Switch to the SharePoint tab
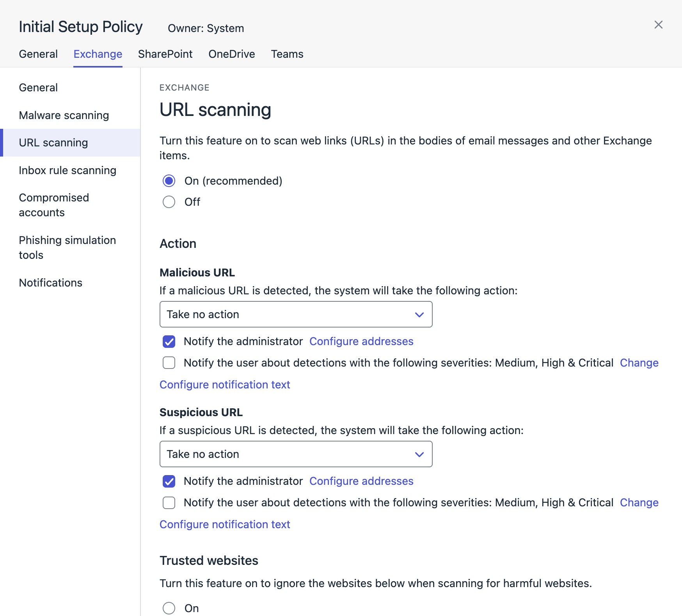 [x=165, y=54]
